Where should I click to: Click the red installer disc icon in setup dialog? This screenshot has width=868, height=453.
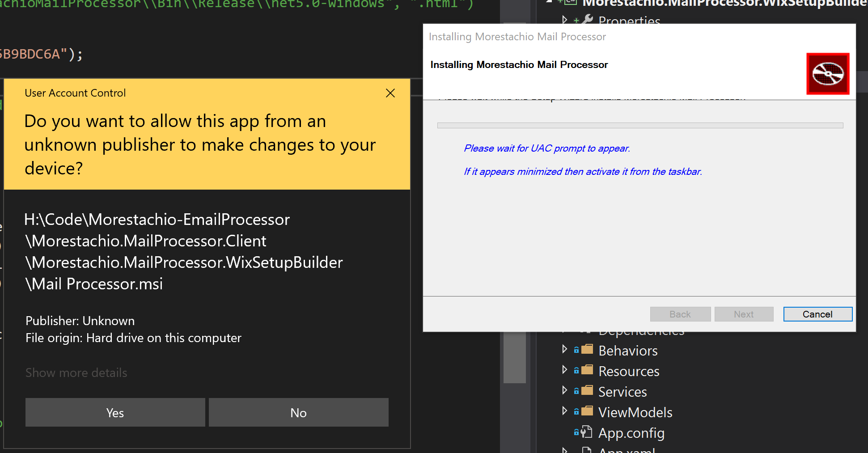[x=828, y=74]
